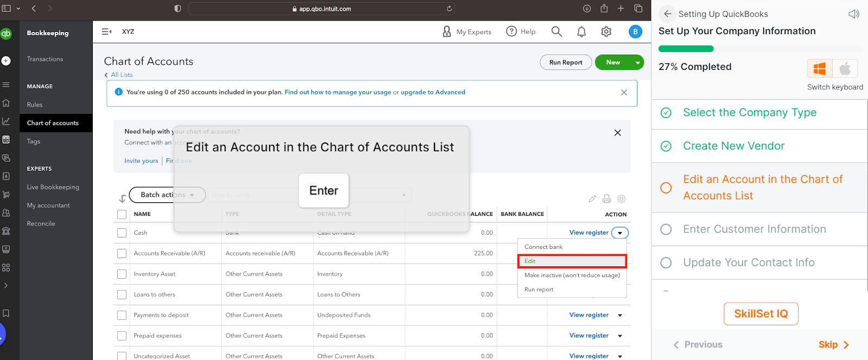Open browser downloads icon
The image size is (868, 360).
[587, 9]
